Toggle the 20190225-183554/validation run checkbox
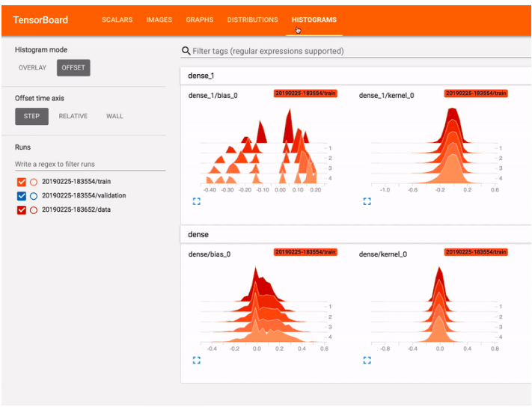Viewport: 532px width, 407px height. pyautogui.click(x=21, y=196)
